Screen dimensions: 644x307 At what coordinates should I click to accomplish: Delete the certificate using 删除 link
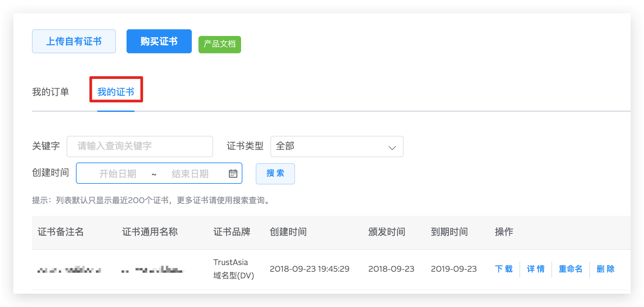(x=605, y=269)
